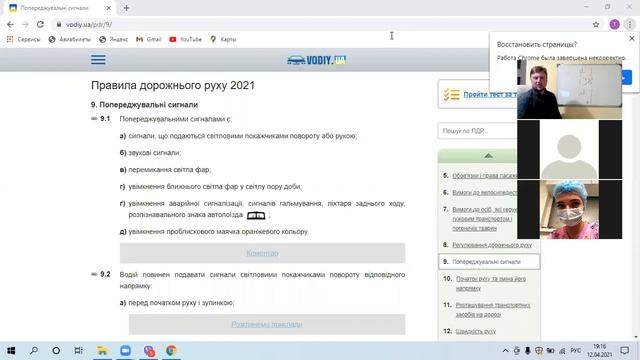Screen dimensions: 640x360
Task: Open chapter 5 Обов'язки і права пасажирів
Action: tap(484, 176)
